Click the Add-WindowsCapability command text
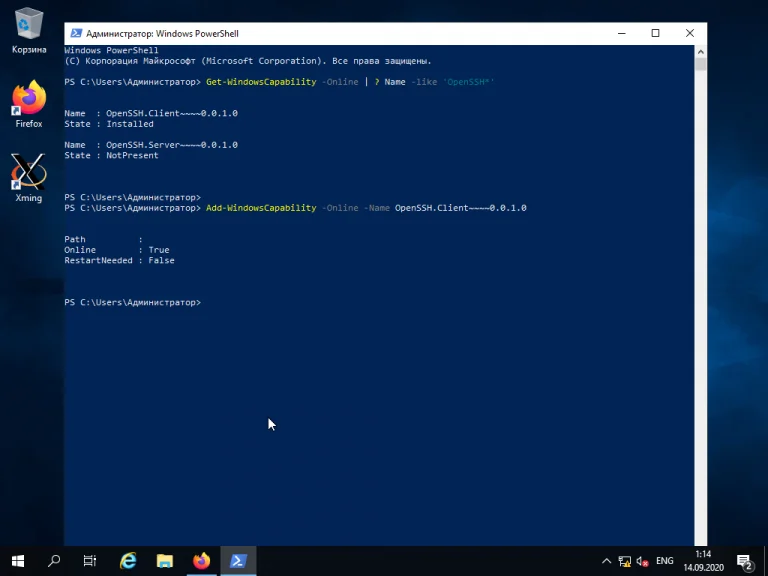Screen dimensions: 768x576 coord(261,208)
